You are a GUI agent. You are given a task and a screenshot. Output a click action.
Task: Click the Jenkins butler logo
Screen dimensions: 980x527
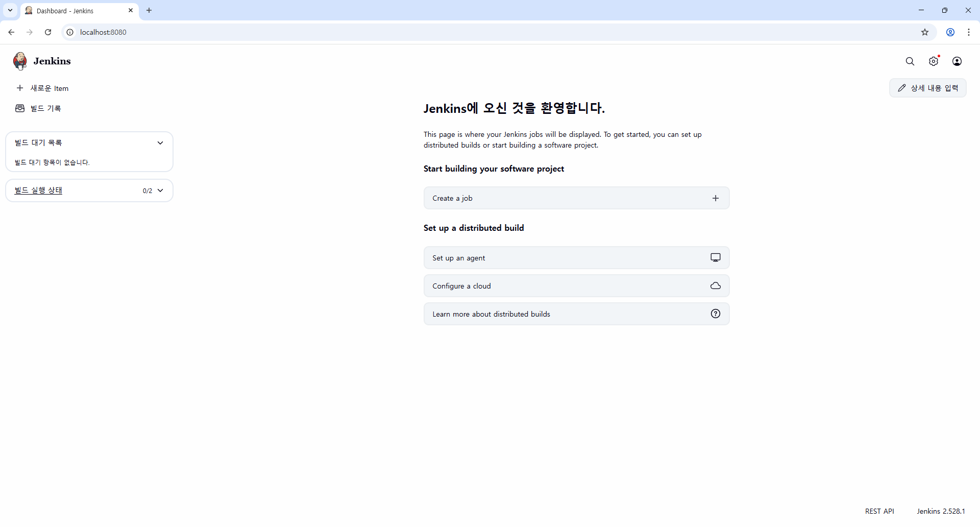(20, 61)
